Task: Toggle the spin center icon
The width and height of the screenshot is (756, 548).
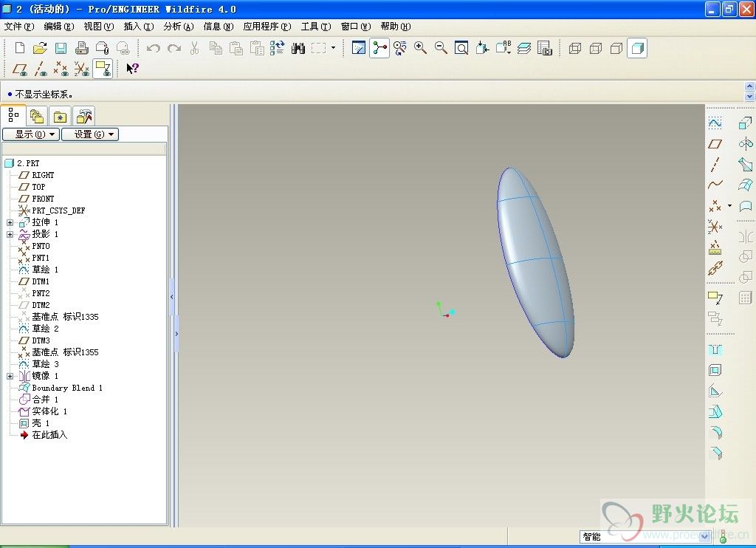Action: tap(379, 48)
